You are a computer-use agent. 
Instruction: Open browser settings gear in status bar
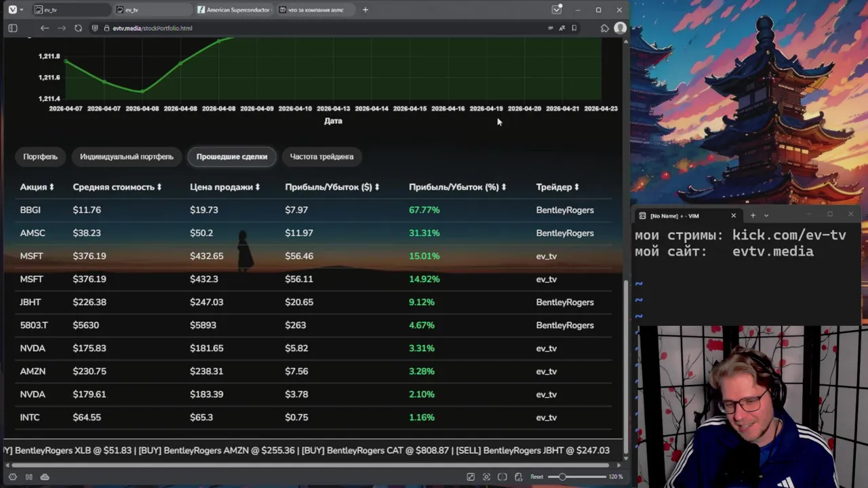pyautogui.click(x=12, y=476)
